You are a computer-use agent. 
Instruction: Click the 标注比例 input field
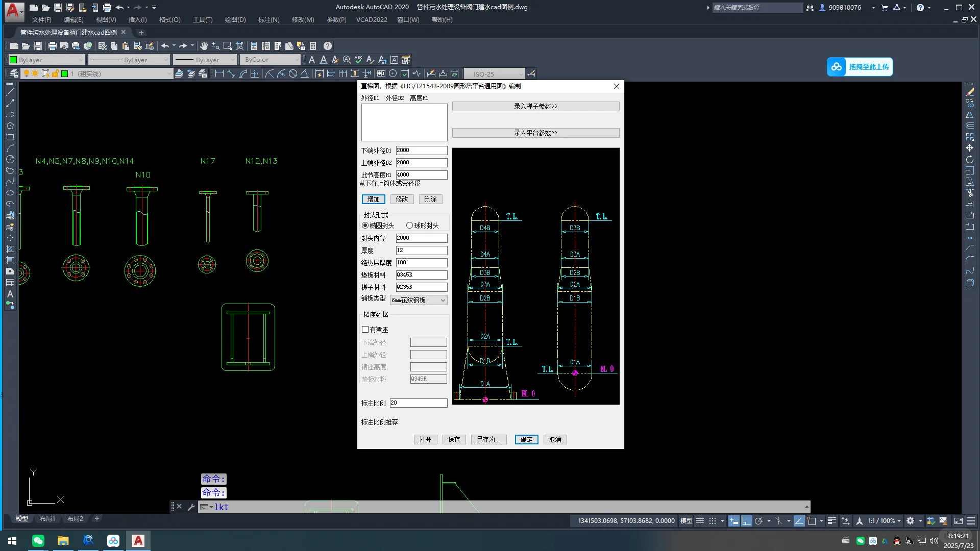(418, 403)
